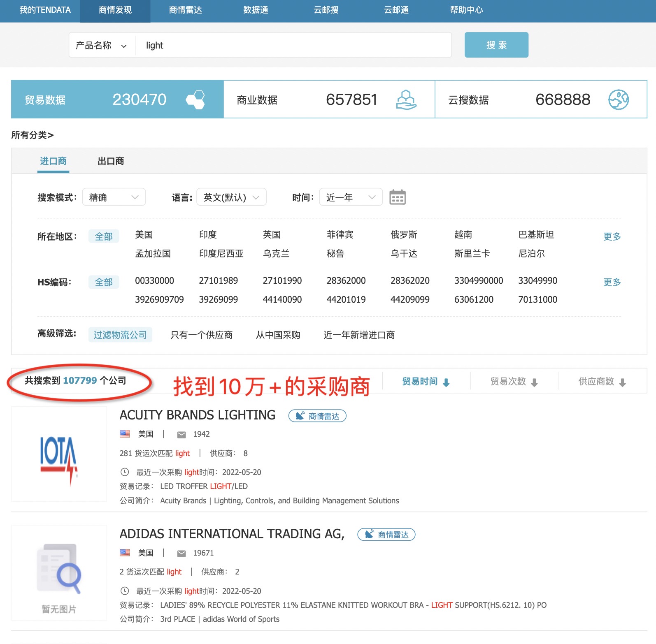The image size is (656, 644).
Task: Toggle 近一年新增进口商 filter
Action: click(x=359, y=335)
